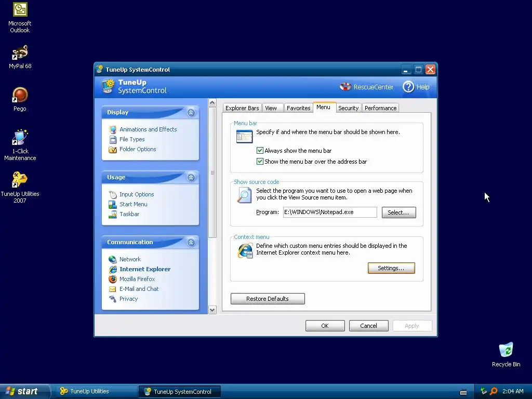
Task: Click the Context menu Internet Explorer icon
Action: pos(245,251)
